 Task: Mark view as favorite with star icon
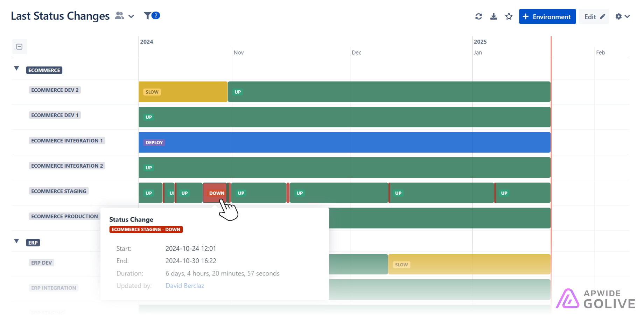click(509, 16)
